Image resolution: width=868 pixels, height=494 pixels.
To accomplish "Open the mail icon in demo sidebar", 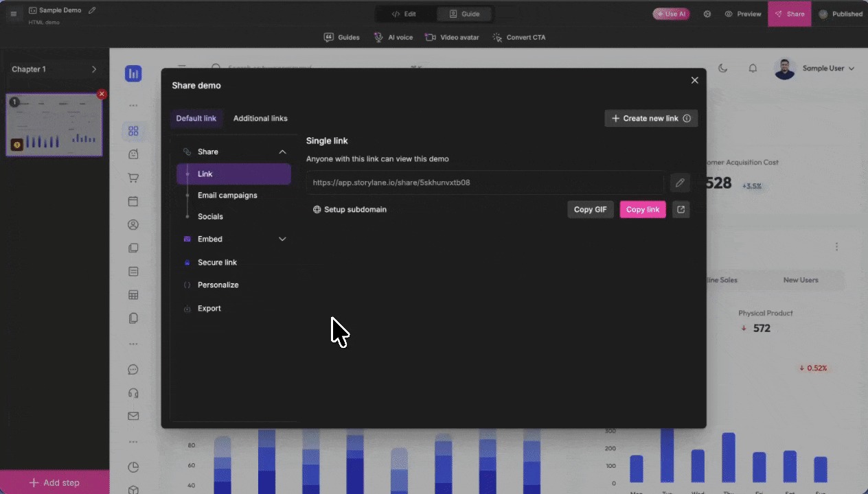I will coord(133,416).
